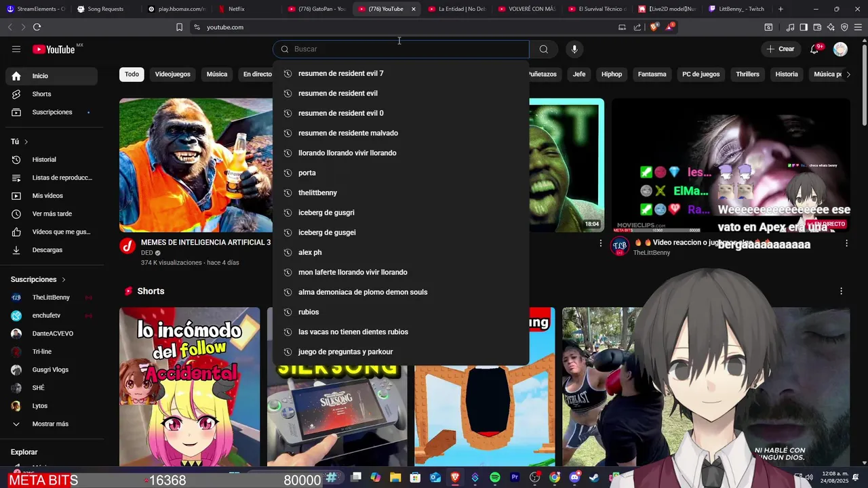Expand the Tú section
The height and width of the screenshot is (488, 868).
(x=20, y=142)
